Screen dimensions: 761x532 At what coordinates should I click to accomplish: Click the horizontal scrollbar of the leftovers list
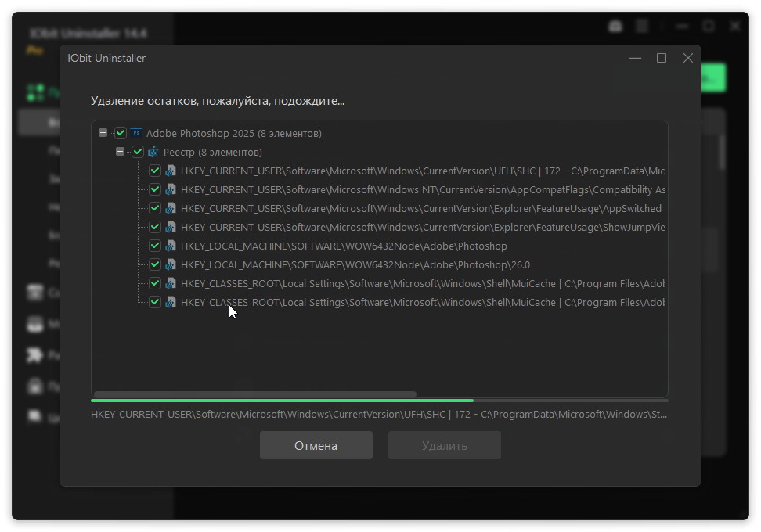[254, 394]
